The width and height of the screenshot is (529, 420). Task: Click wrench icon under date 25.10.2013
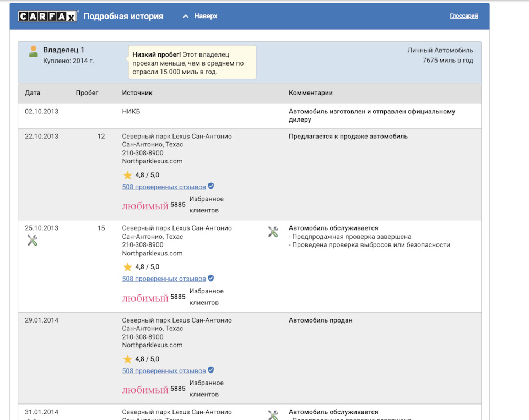click(33, 241)
